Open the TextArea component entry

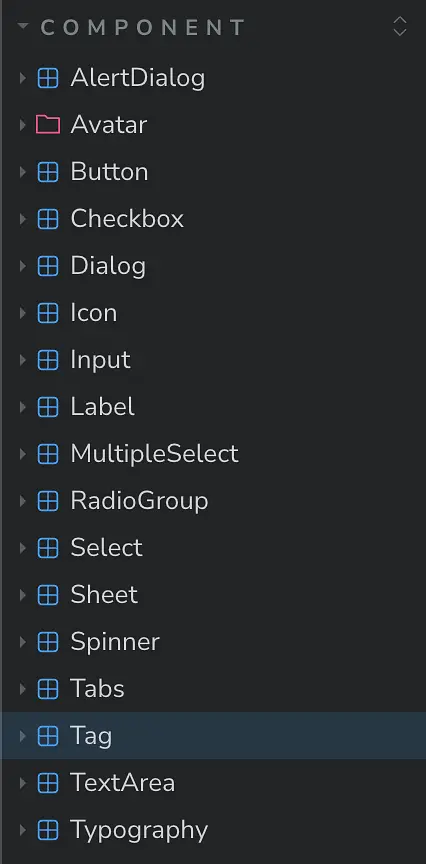click(x=122, y=783)
